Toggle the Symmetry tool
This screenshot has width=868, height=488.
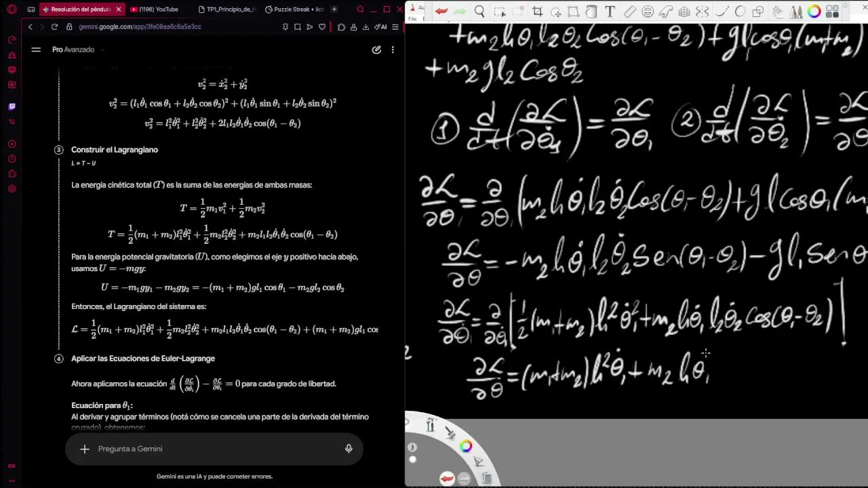703,12
